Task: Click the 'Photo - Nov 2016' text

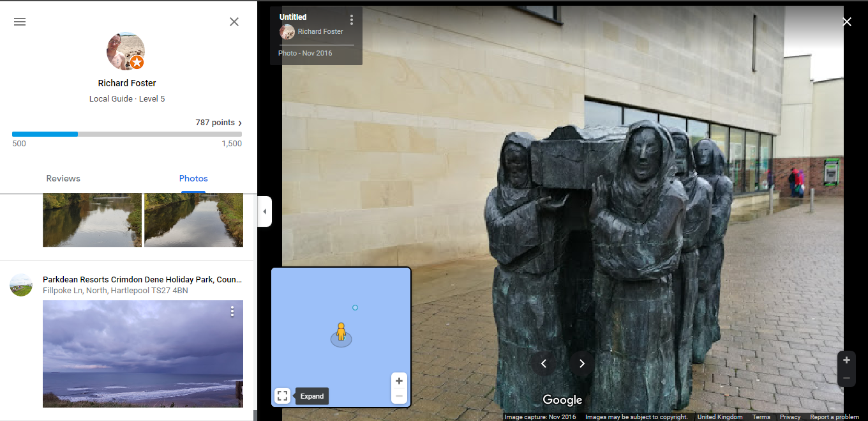Action: (x=305, y=53)
